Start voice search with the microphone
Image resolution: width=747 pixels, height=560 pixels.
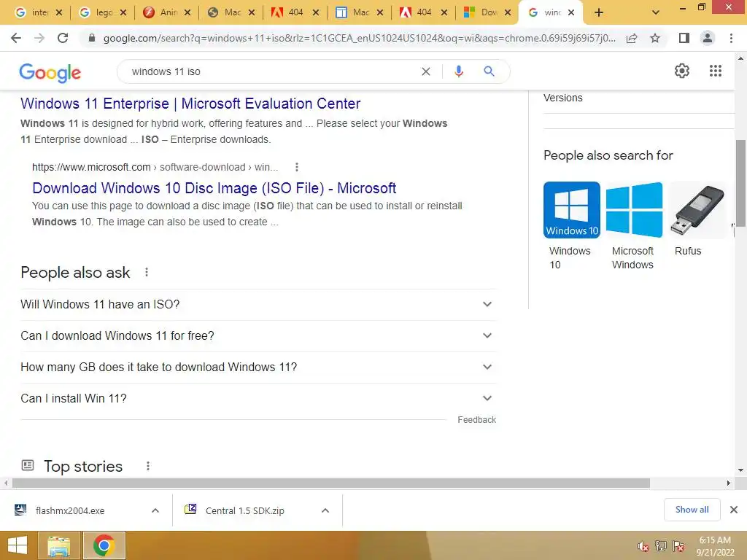coord(459,71)
